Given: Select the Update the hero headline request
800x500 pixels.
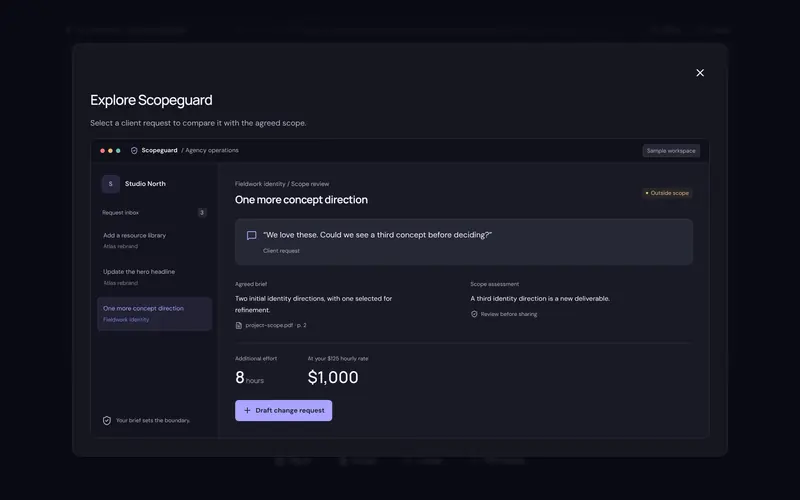Looking at the screenshot, I should point(154,277).
